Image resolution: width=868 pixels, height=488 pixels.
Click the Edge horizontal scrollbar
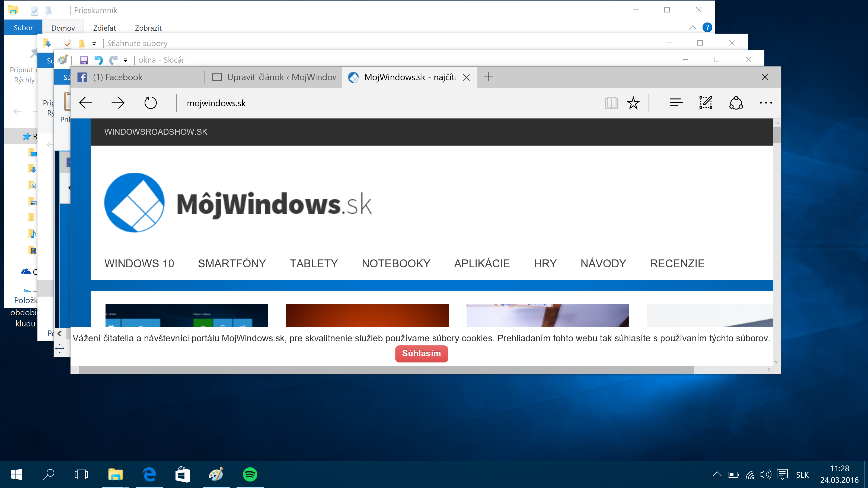click(386, 370)
